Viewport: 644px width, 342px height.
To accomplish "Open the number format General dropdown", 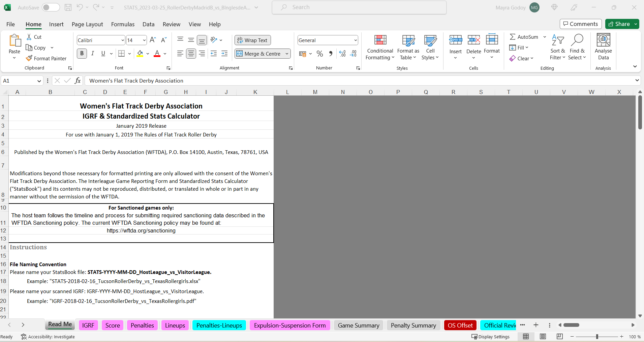I will point(356,40).
